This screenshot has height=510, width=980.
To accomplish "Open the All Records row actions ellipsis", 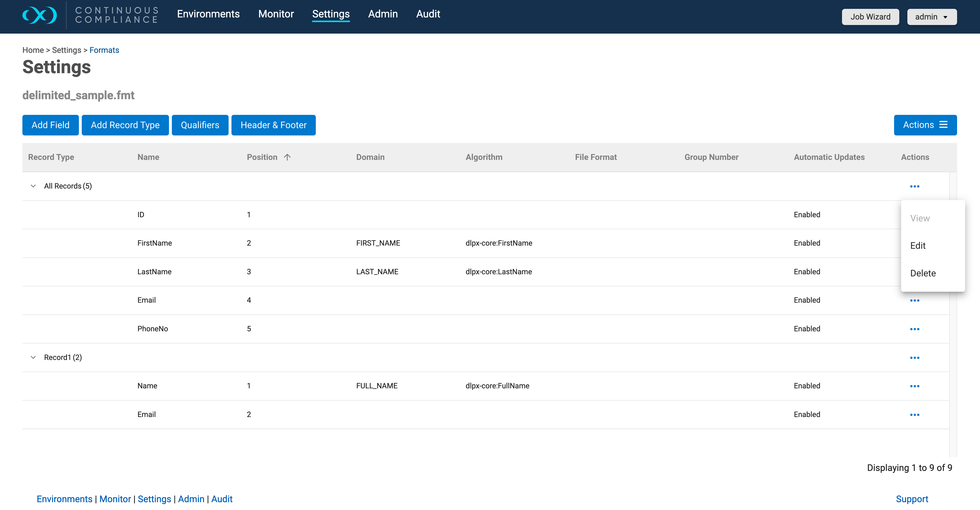I will click(915, 186).
